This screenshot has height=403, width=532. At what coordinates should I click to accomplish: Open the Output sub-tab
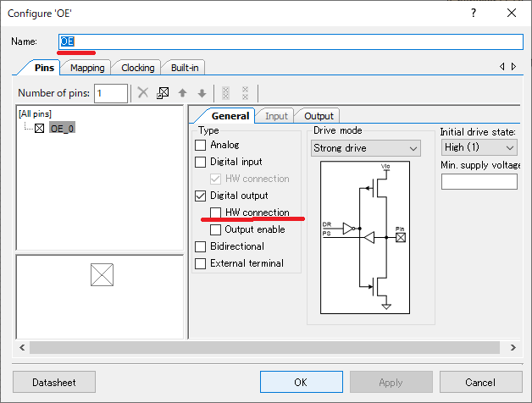[319, 116]
